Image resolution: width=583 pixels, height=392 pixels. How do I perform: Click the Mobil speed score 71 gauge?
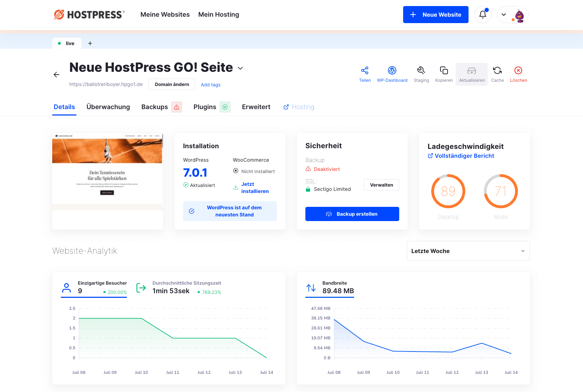pos(501,191)
